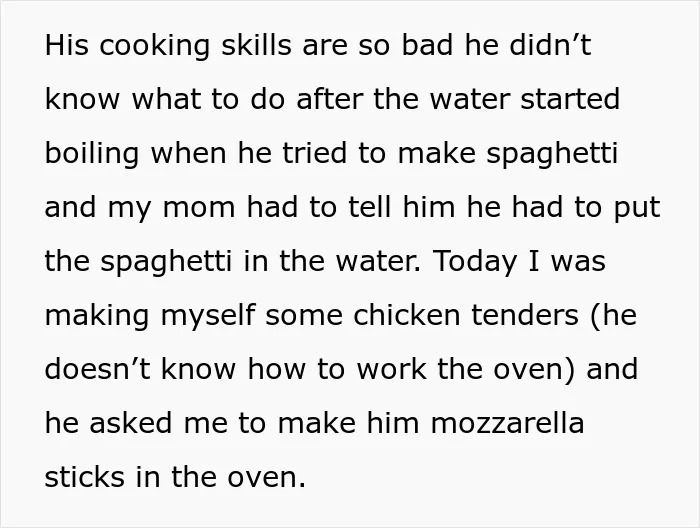Click the word "cooking" in first line
This screenshot has width=700, height=528.
click(x=154, y=46)
